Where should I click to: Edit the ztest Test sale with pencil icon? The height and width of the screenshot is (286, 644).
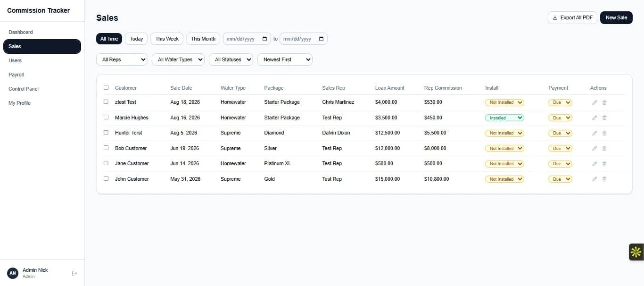click(x=594, y=102)
